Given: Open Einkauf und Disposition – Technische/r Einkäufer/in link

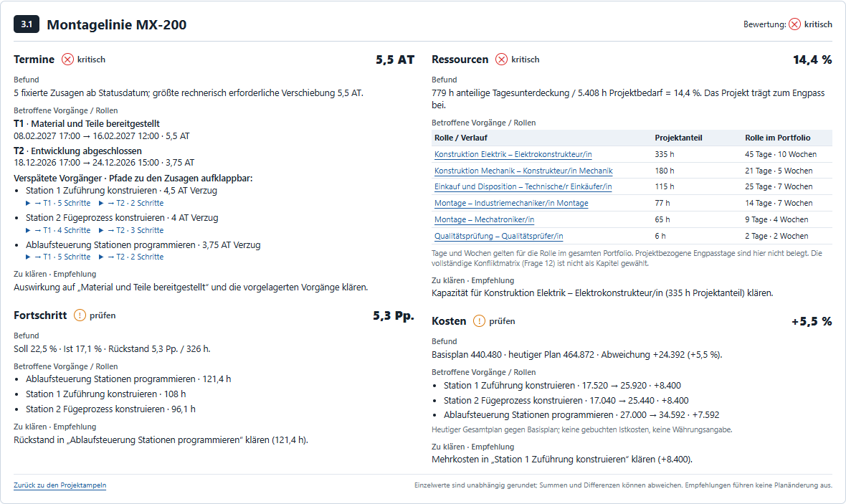Looking at the screenshot, I should (x=523, y=186).
